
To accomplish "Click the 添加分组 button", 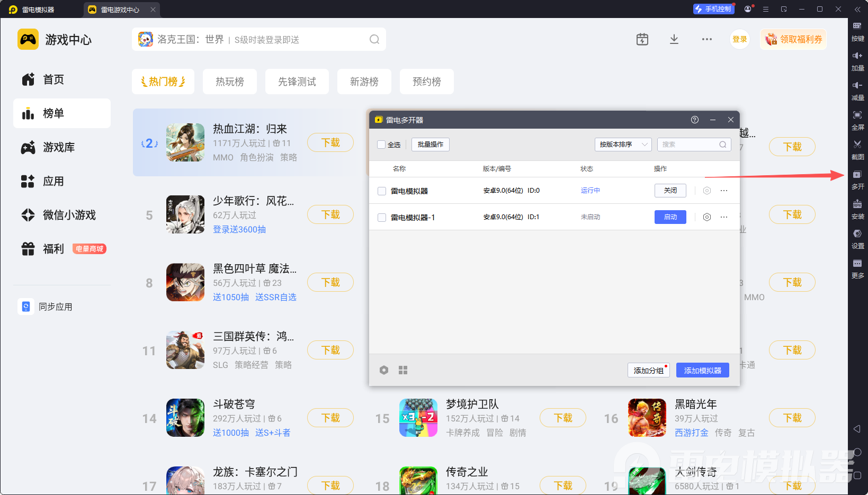I will (649, 370).
